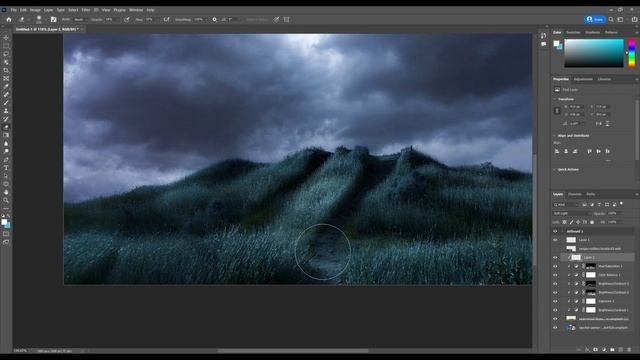This screenshot has width=640, height=360.
Task: Select the Pen tool
Action: (x=6, y=160)
